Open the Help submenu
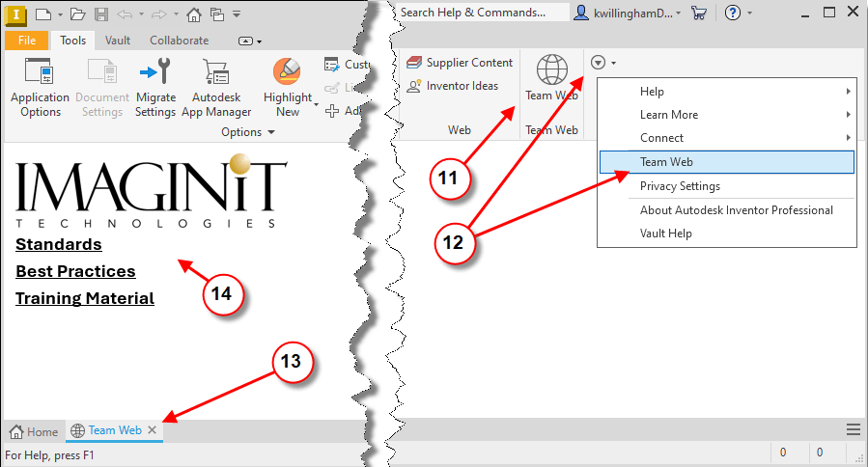The height and width of the screenshot is (467, 868). tap(727, 92)
